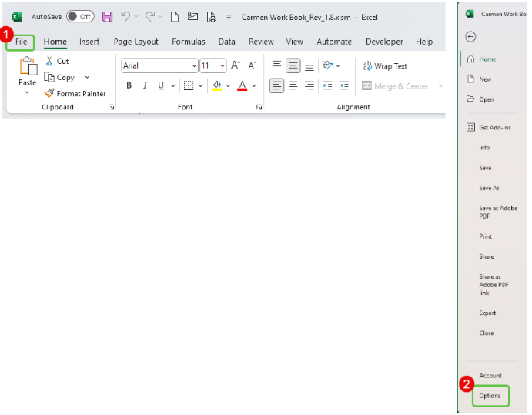Viewport: 532px width, 415px height.
Task: Toggle Italic formatting
Action: pyautogui.click(x=145, y=85)
